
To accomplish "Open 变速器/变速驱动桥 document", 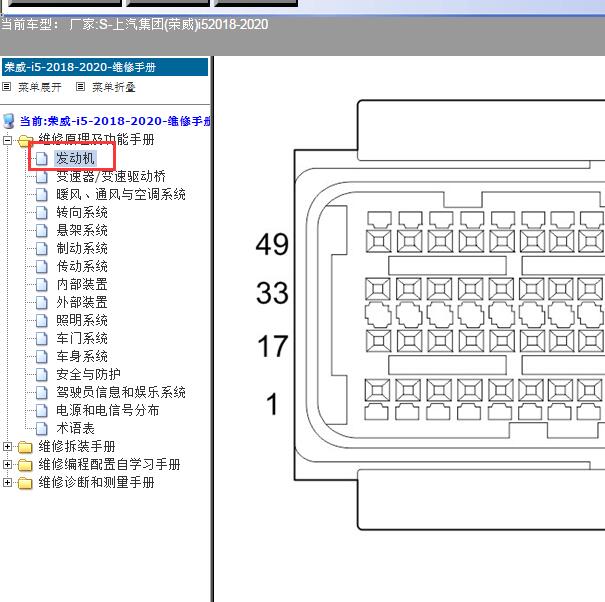I will pos(111,176).
